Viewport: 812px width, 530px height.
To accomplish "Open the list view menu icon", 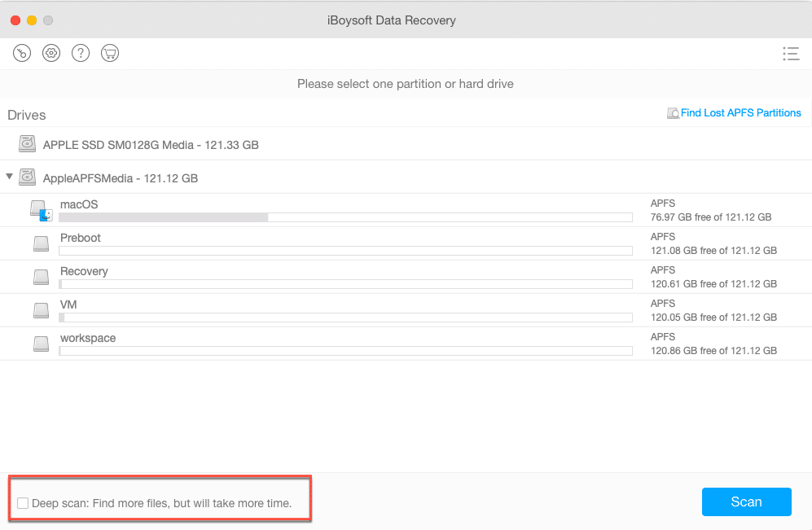I will click(791, 53).
